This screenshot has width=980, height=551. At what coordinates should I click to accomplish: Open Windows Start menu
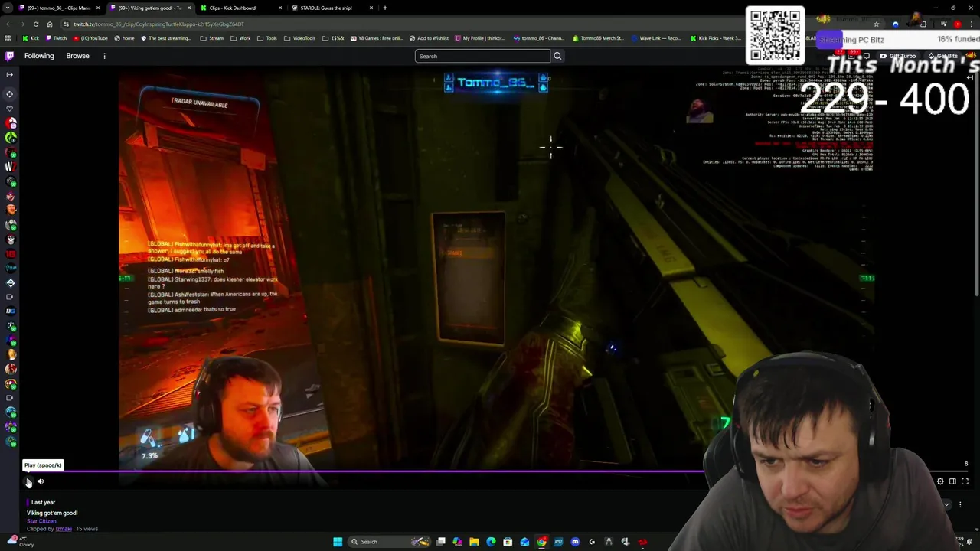(338, 542)
